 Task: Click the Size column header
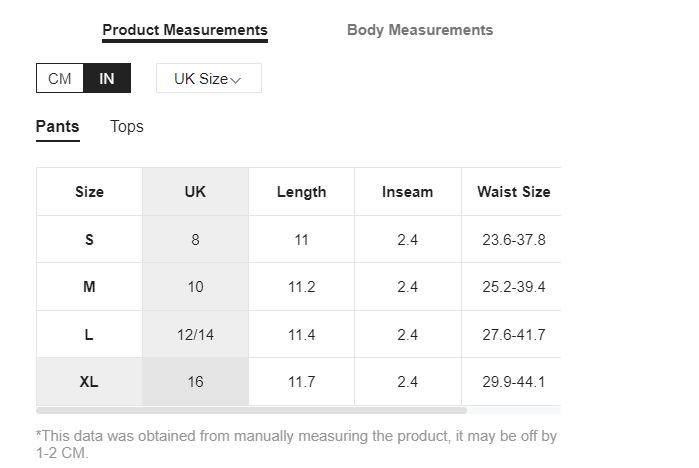click(x=89, y=192)
